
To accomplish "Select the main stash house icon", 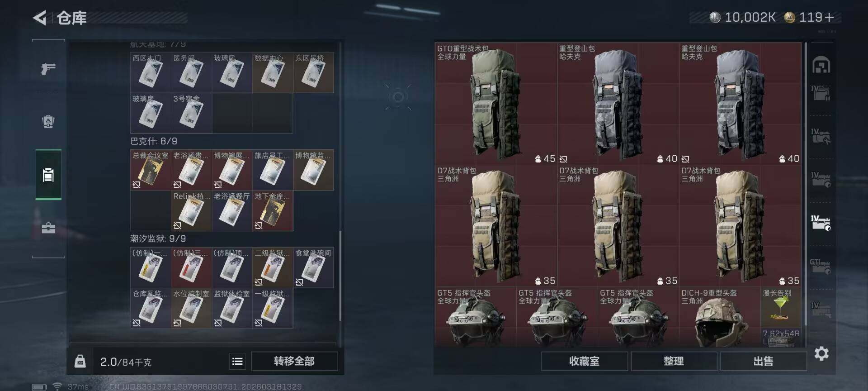I will tap(821, 65).
